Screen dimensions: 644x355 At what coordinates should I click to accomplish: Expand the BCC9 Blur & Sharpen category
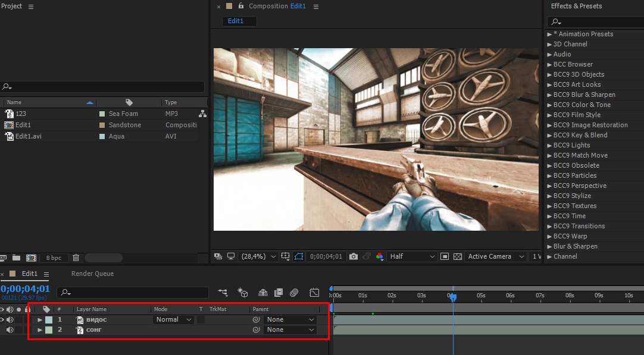coord(549,95)
